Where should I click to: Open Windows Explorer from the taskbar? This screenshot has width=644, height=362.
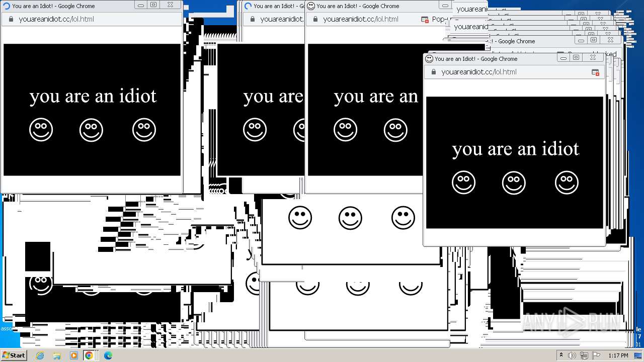57,355
